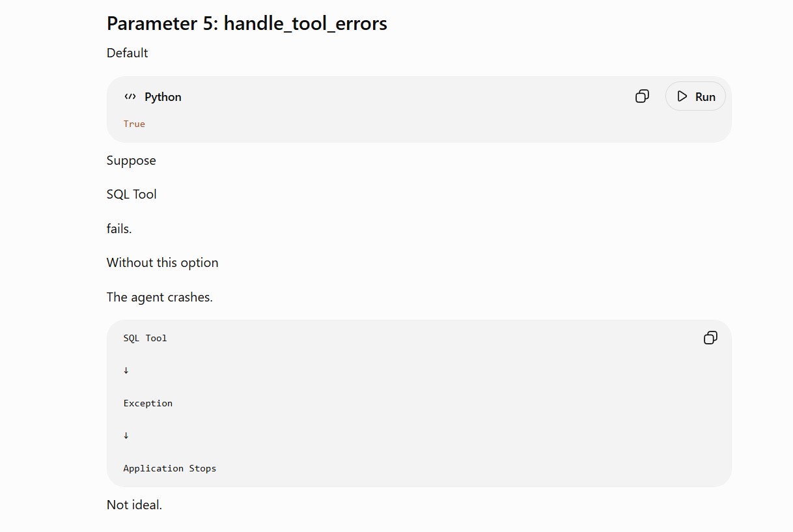
Task: Click the Default text under the heading
Action: click(127, 53)
